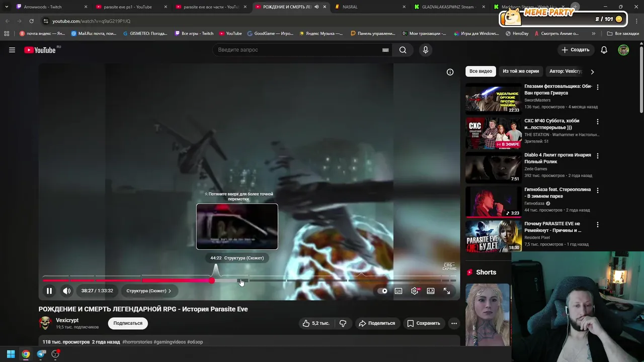The width and height of the screenshot is (644, 362).
Task: Open more actions menu under video
Action: click(x=454, y=323)
